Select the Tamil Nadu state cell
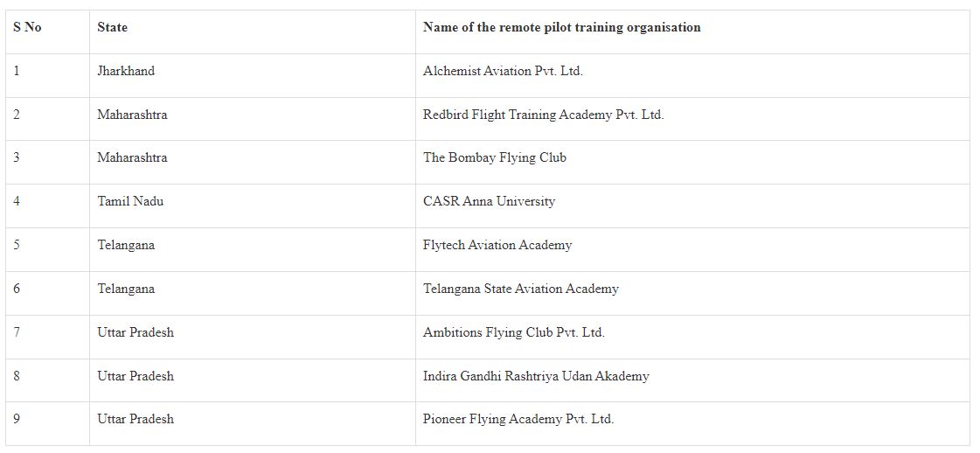The image size is (980, 453). click(x=130, y=201)
